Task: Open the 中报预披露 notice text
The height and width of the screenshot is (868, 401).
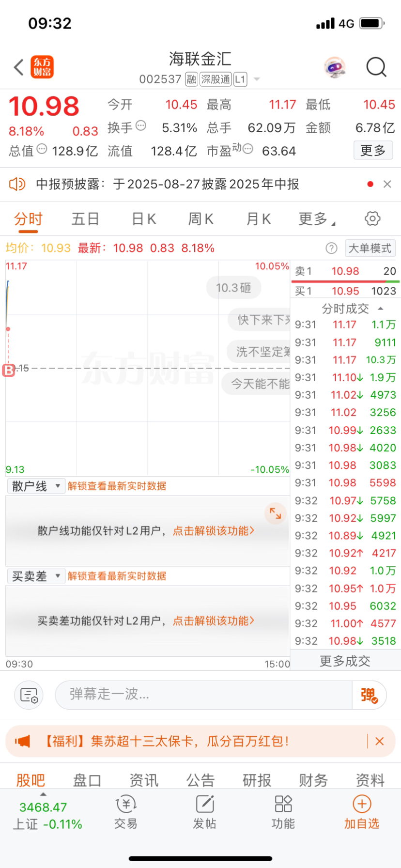Action: [x=168, y=184]
